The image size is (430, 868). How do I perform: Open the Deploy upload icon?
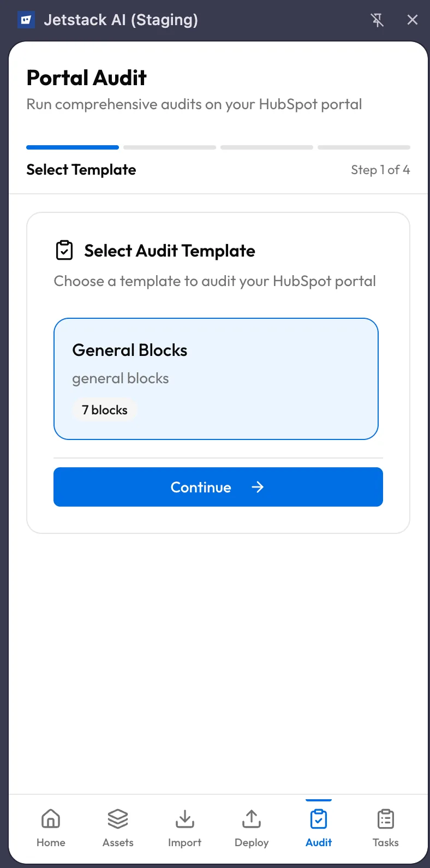click(251, 819)
